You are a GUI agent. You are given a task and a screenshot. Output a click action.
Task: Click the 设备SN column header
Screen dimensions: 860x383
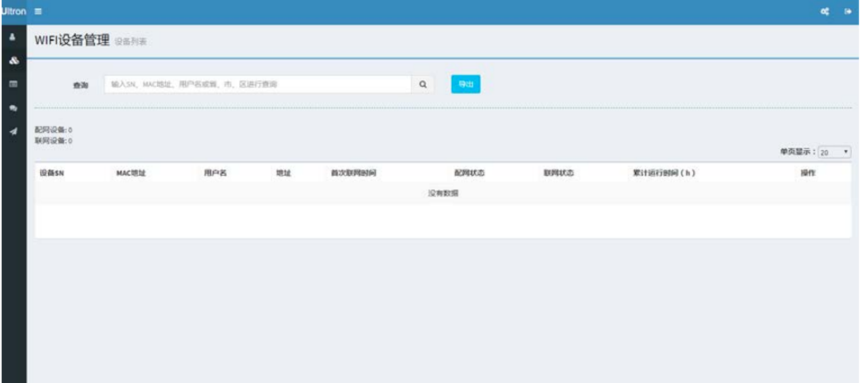(x=52, y=173)
